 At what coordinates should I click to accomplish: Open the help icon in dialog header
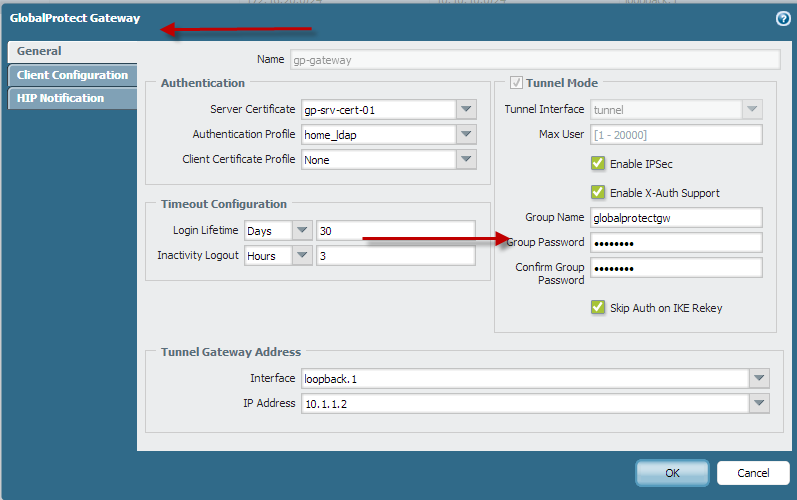(x=783, y=19)
